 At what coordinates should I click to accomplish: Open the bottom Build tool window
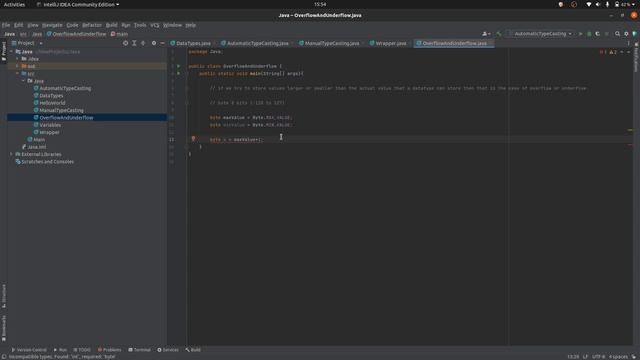[x=193, y=350]
